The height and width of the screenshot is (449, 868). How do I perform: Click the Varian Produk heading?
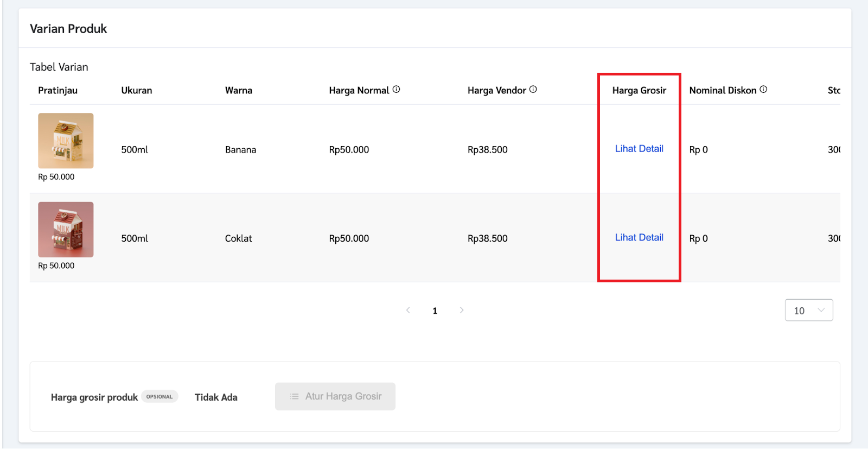click(68, 29)
